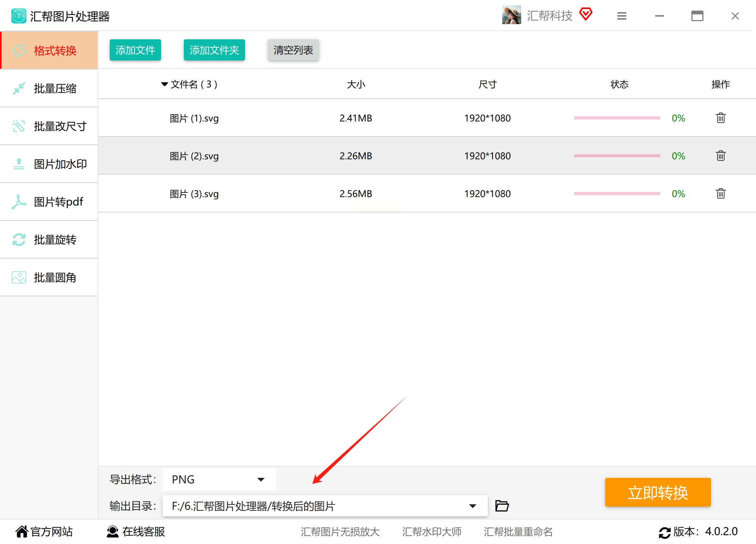The width and height of the screenshot is (756, 544).
Task: Open the 在线客服 support link
Action: click(136, 532)
